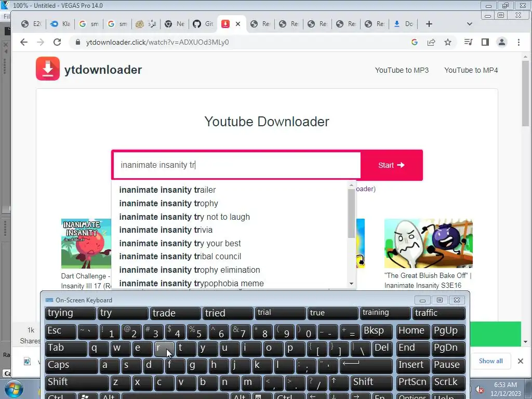
Task: Click the Start button
Action: point(391,165)
